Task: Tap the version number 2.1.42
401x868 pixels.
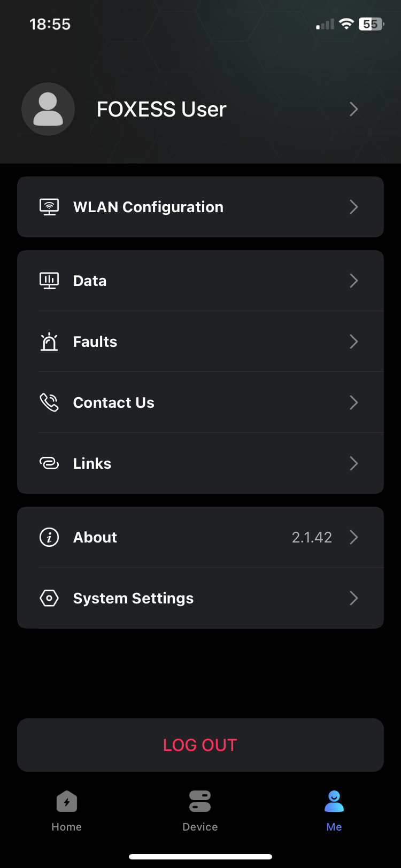Action: point(312,537)
